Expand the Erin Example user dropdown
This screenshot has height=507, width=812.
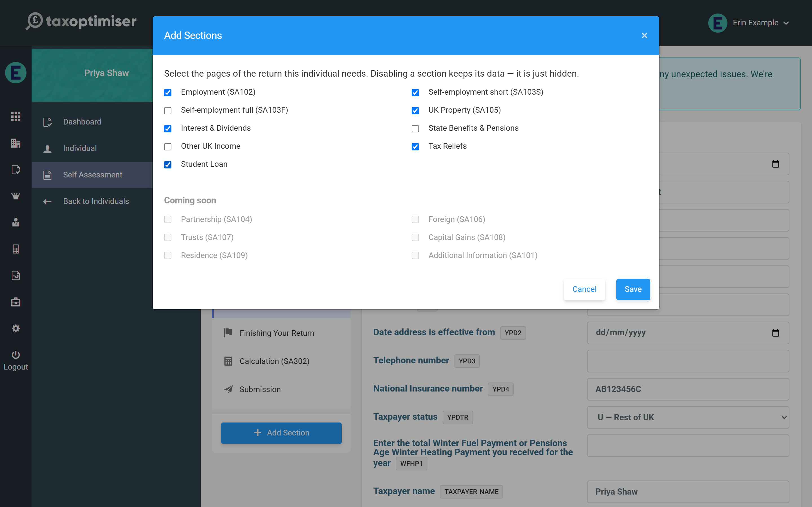(749, 23)
